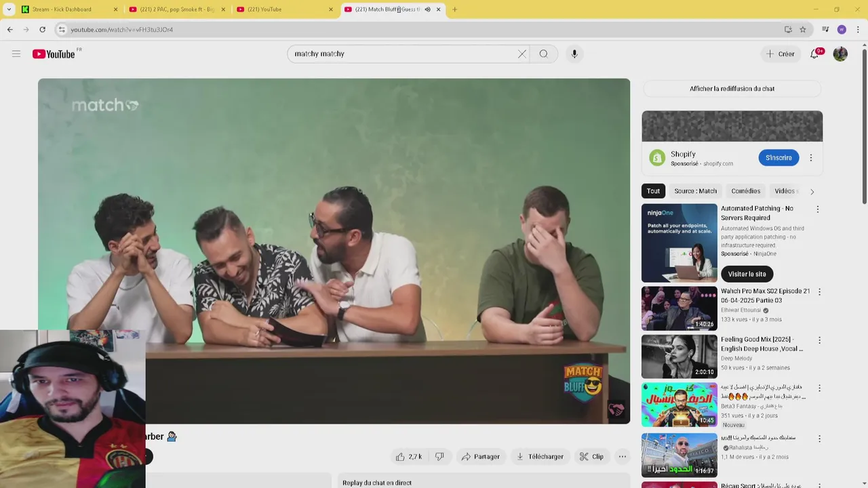This screenshot has height=488, width=868.
Task: Open the NinjaOne ad thumbnail
Action: 679,243
